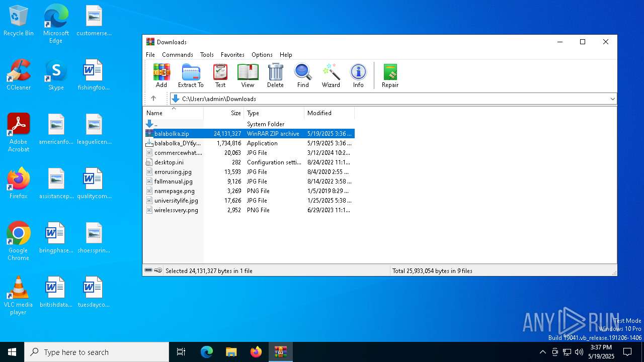Click the key password icon in status bar
Viewport: 644px width, 362px height.
tap(158, 270)
